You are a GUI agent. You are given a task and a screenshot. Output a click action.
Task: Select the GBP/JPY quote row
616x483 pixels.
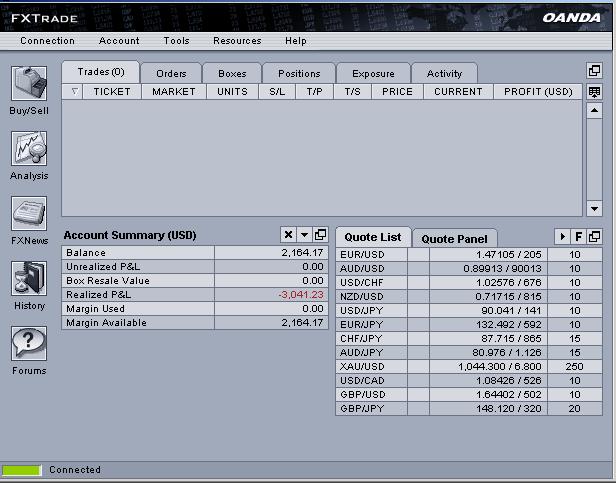click(x=469, y=409)
